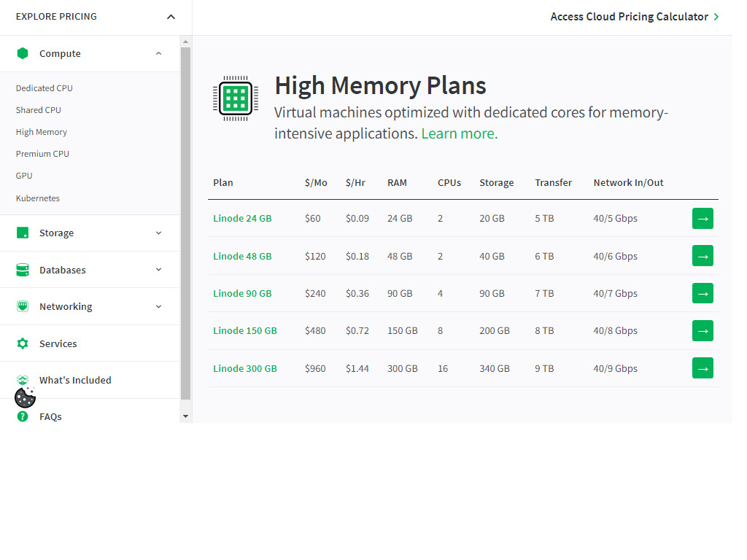
Task: Expand the Networking section chevron
Action: click(x=158, y=307)
